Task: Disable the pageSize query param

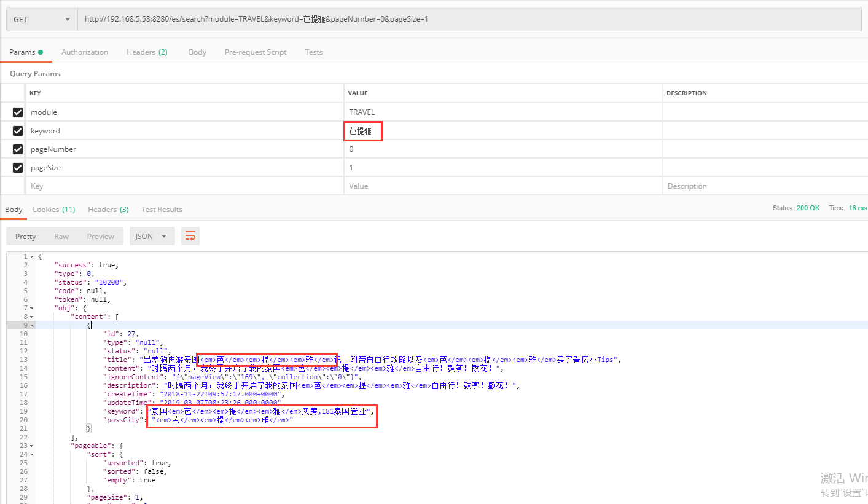Action: coord(17,167)
